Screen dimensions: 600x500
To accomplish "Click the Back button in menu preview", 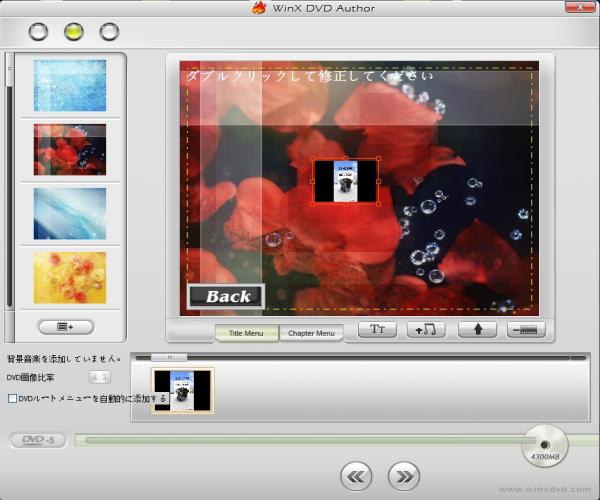I will [x=226, y=296].
